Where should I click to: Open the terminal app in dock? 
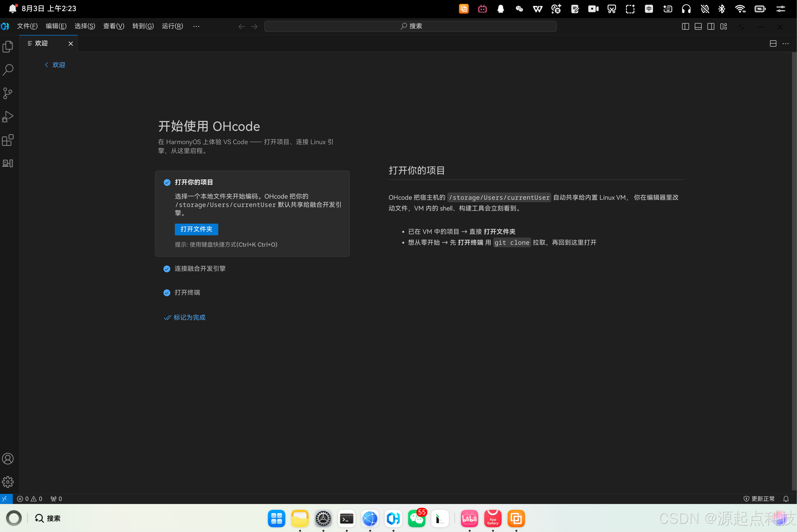(347, 518)
